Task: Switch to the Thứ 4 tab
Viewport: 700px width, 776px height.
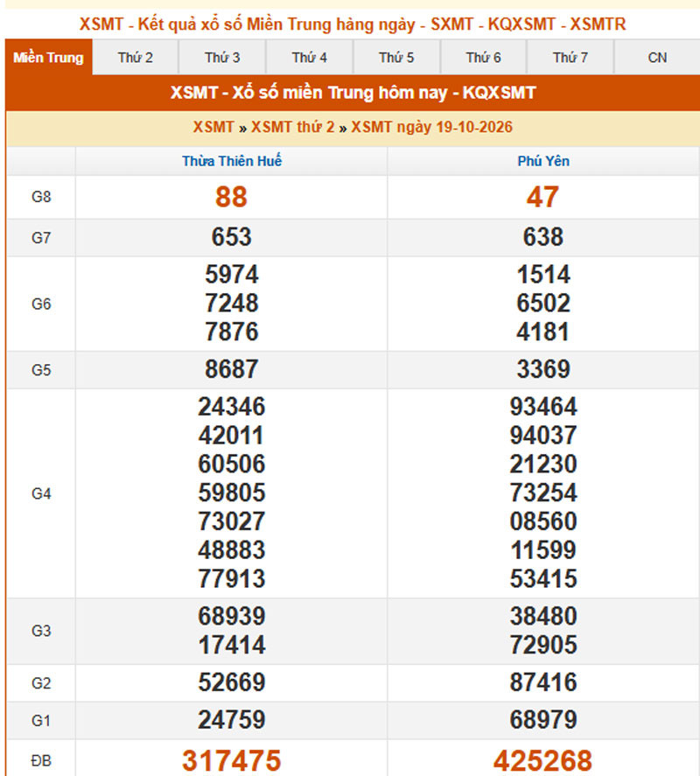Action: point(310,58)
